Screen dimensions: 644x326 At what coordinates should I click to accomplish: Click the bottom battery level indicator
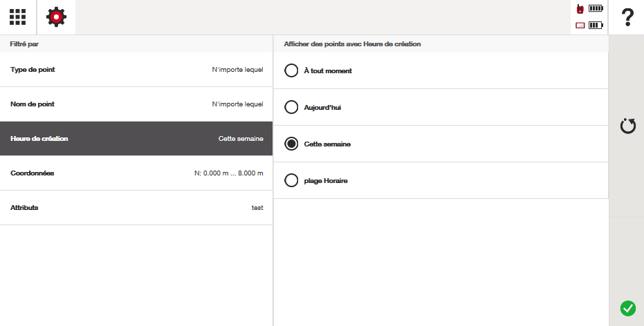coord(596,26)
